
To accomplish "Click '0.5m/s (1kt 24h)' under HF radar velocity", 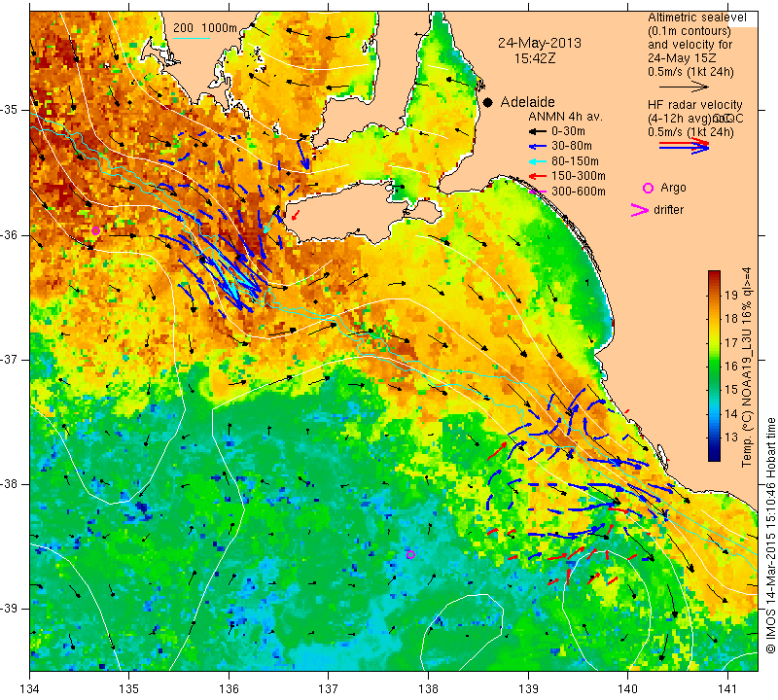I will (690, 132).
